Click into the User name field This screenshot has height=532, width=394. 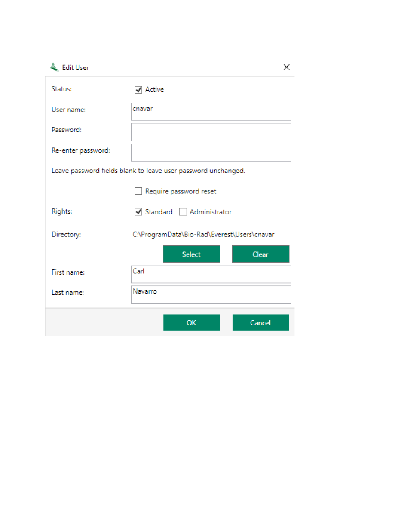[211, 112]
